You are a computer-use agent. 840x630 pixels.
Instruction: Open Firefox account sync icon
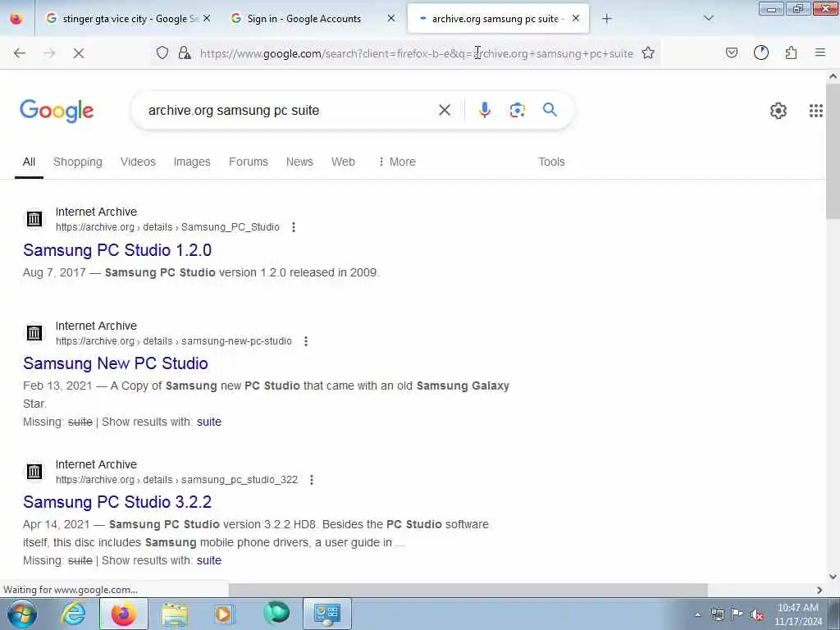click(761, 52)
